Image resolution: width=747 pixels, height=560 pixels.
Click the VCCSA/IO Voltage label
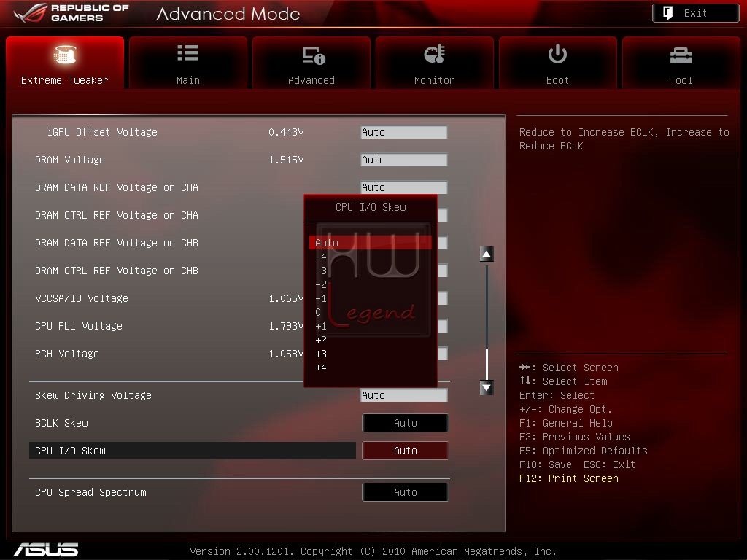pos(82,298)
